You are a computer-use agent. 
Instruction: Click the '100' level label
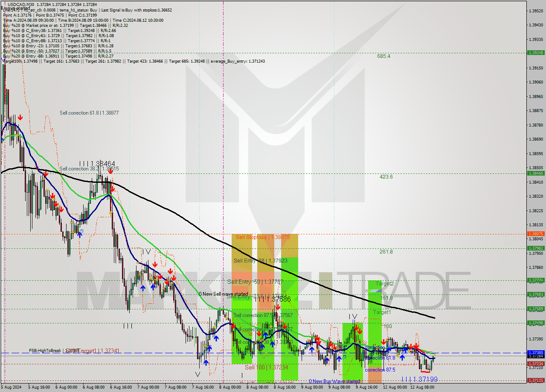click(x=387, y=326)
